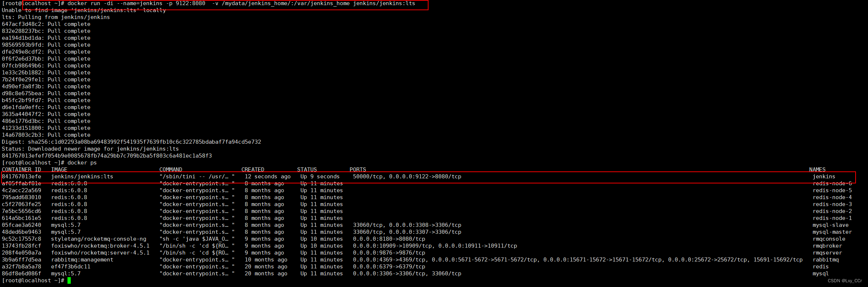
Task: Click the name rabbitmq
Action: (x=826, y=260)
